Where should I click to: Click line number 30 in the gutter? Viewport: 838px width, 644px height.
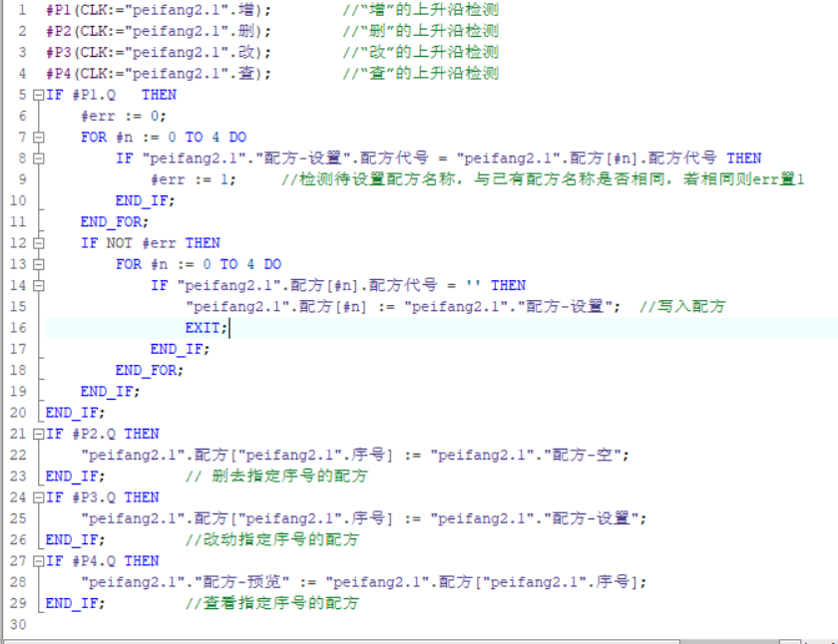18,625
